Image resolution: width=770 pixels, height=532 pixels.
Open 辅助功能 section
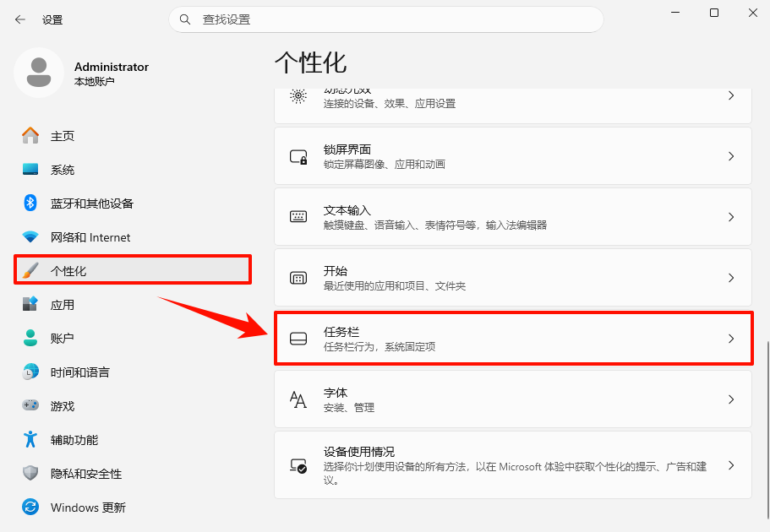(x=133, y=440)
